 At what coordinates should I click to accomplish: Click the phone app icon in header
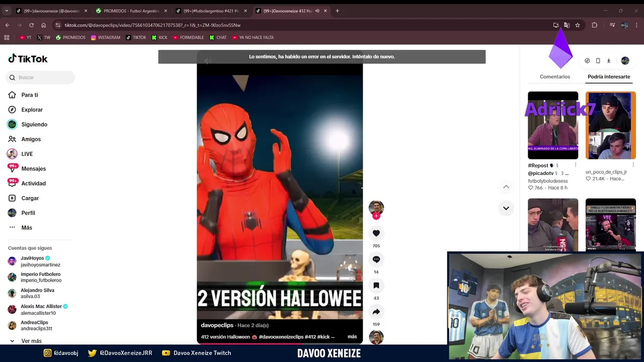(x=598, y=61)
